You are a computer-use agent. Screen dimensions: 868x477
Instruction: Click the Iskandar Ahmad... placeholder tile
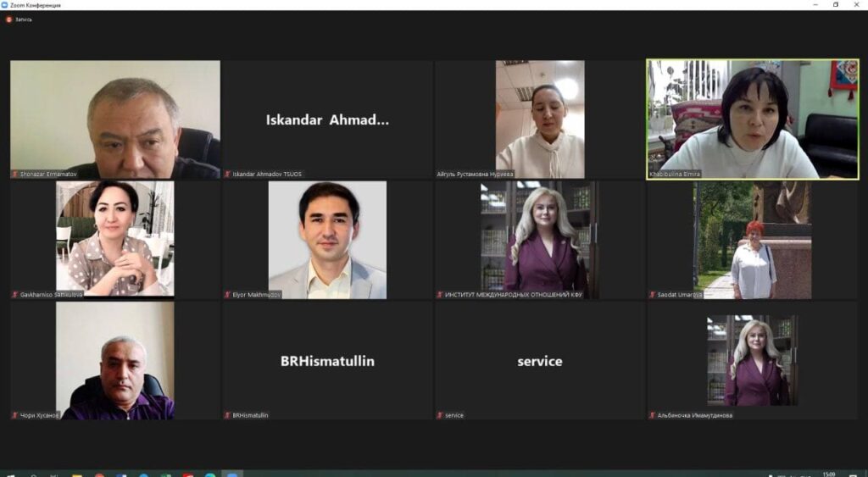click(x=328, y=119)
